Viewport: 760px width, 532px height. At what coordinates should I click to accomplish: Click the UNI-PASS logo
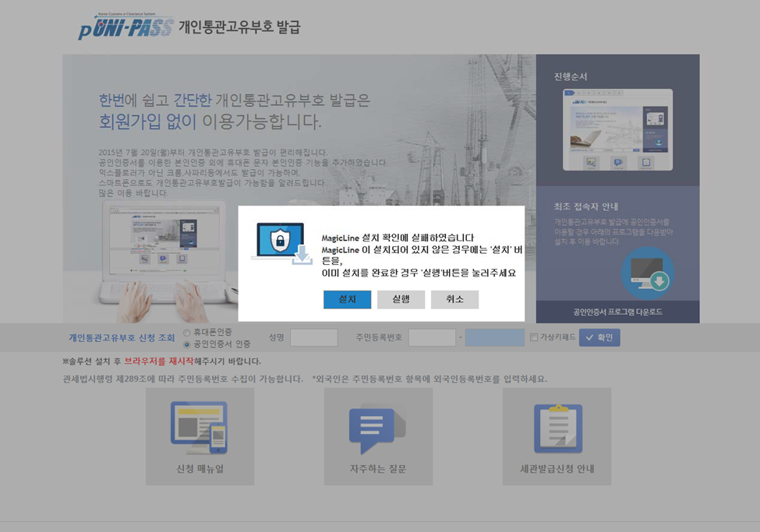point(126,28)
